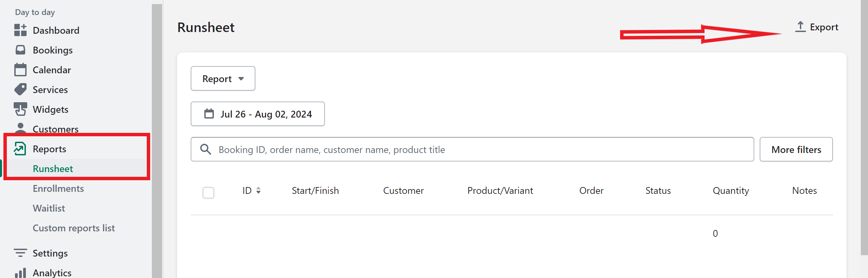
Task: Sort by ID using the sort arrows
Action: pos(258,190)
